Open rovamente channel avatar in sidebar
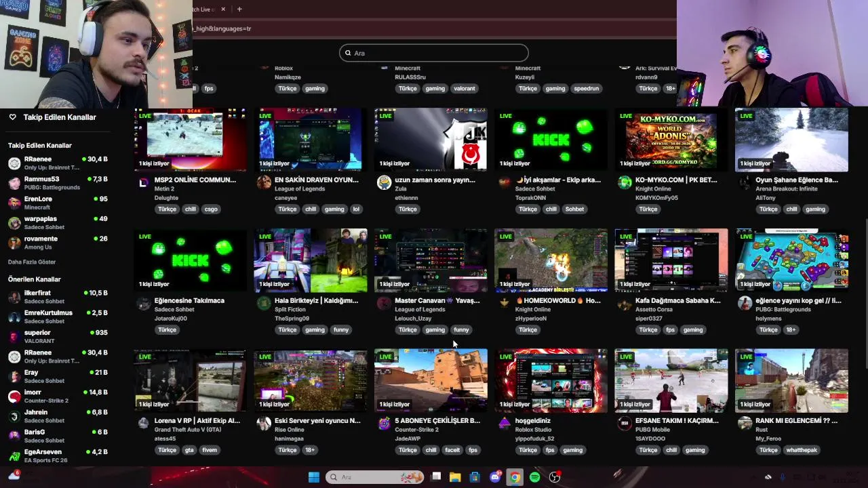 [x=14, y=243]
